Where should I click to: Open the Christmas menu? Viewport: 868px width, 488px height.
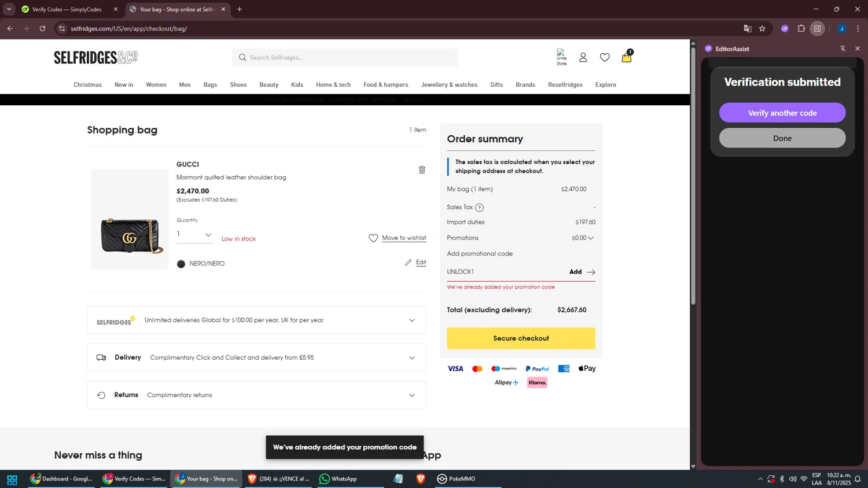[x=87, y=84]
